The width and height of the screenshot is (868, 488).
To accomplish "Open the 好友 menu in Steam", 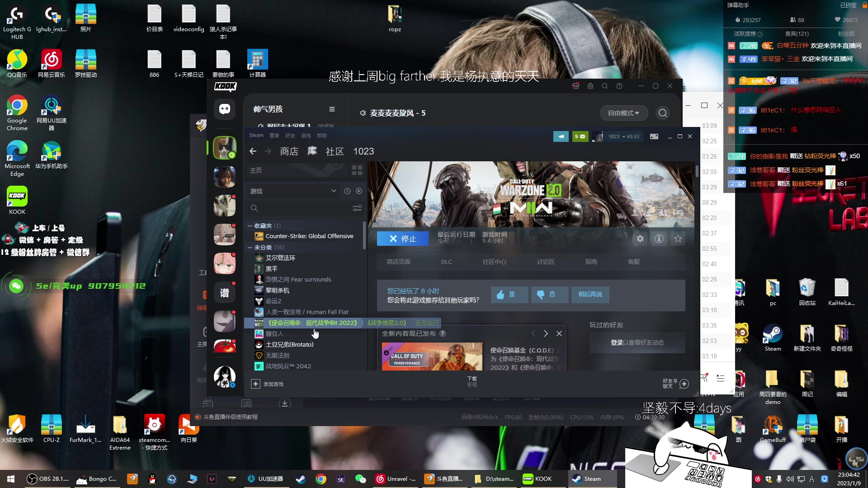I will [290, 136].
